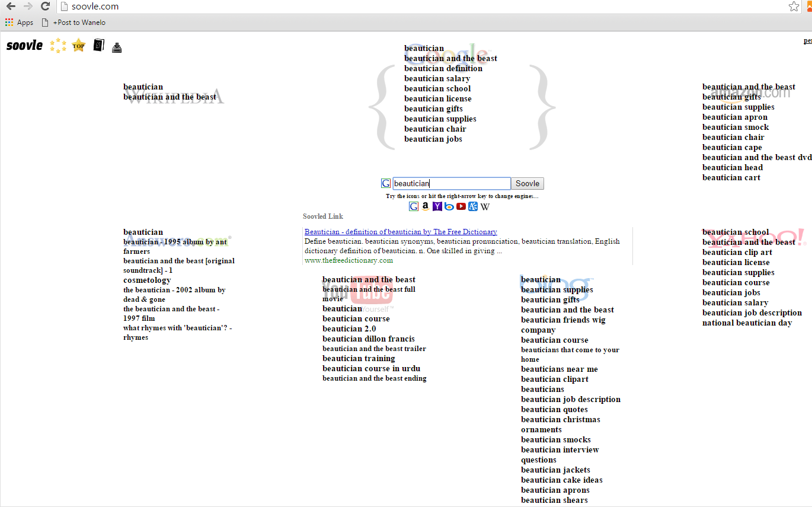Screen dimensions: 812x507
Task: Select the Bing engine icon
Action: pos(449,206)
